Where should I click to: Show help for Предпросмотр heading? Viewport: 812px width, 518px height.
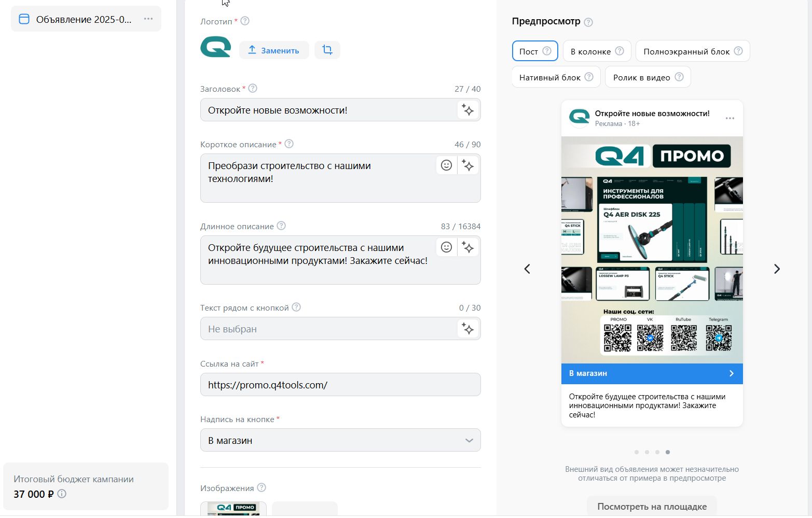point(588,22)
